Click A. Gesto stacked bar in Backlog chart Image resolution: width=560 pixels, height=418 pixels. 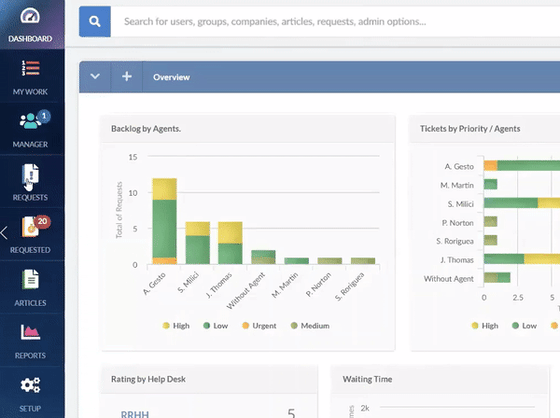(x=165, y=221)
